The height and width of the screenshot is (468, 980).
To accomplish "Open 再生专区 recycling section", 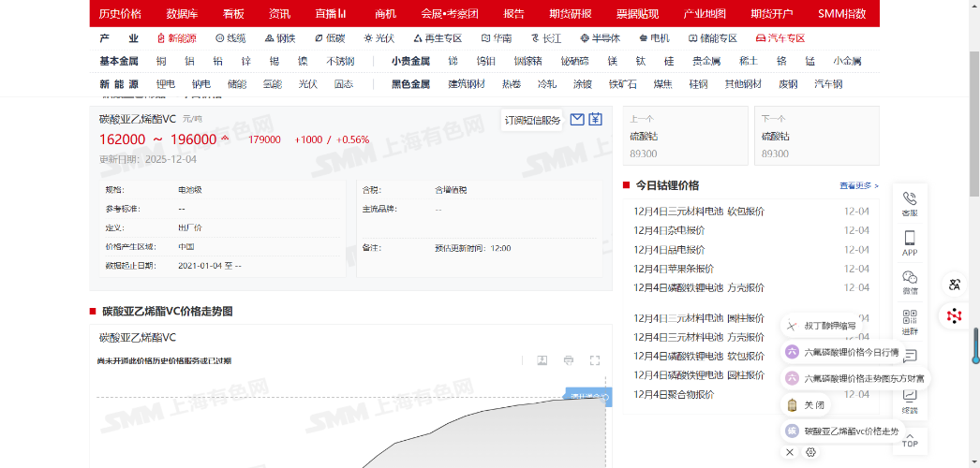I will pos(438,38).
